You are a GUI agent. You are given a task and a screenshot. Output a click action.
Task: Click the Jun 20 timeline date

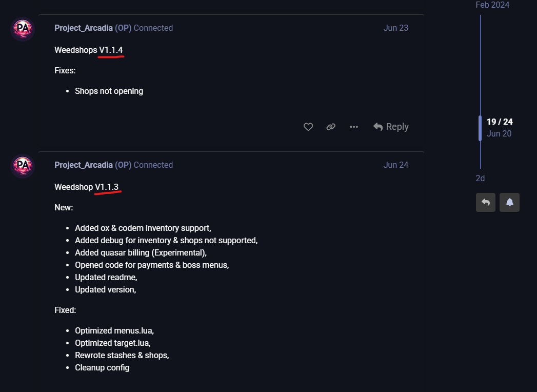(x=499, y=133)
